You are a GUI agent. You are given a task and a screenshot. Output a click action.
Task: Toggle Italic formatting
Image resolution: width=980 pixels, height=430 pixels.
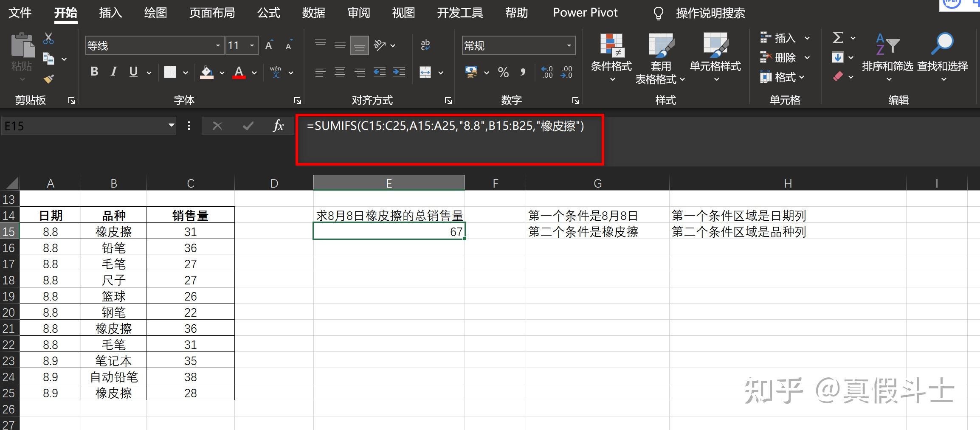(113, 72)
